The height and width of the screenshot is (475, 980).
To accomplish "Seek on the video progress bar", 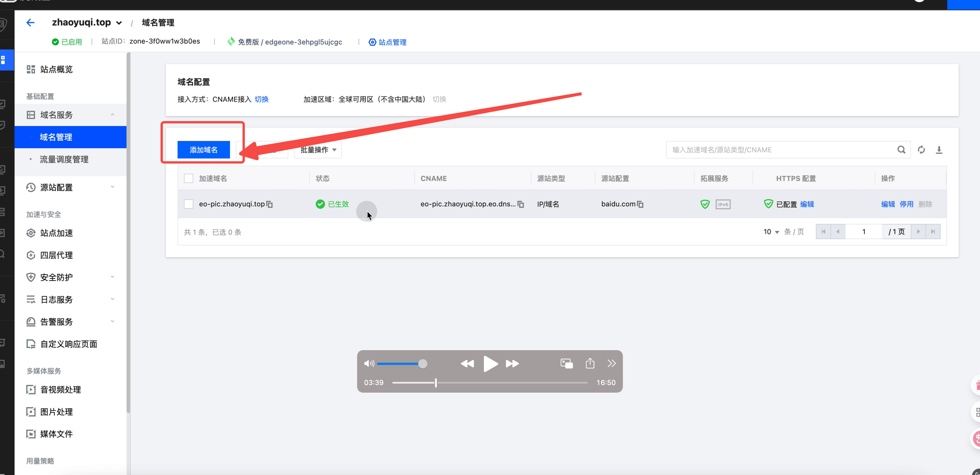I will (490, 382).
